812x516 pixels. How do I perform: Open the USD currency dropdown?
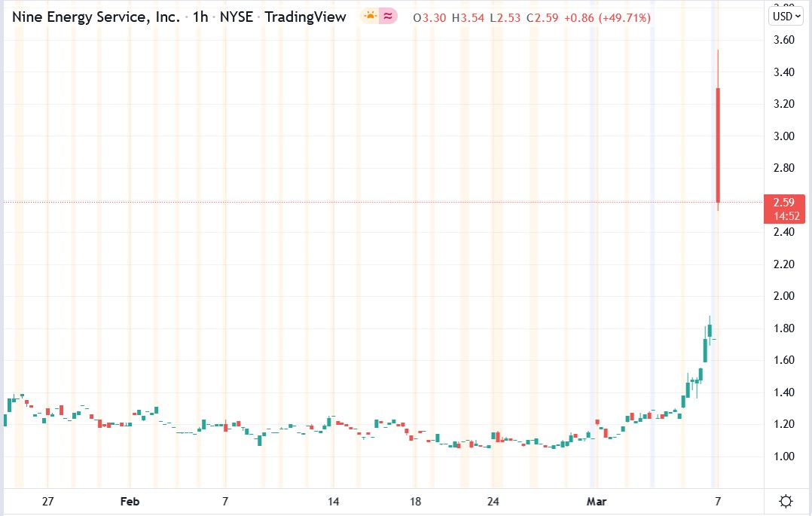tap(780, 15)
